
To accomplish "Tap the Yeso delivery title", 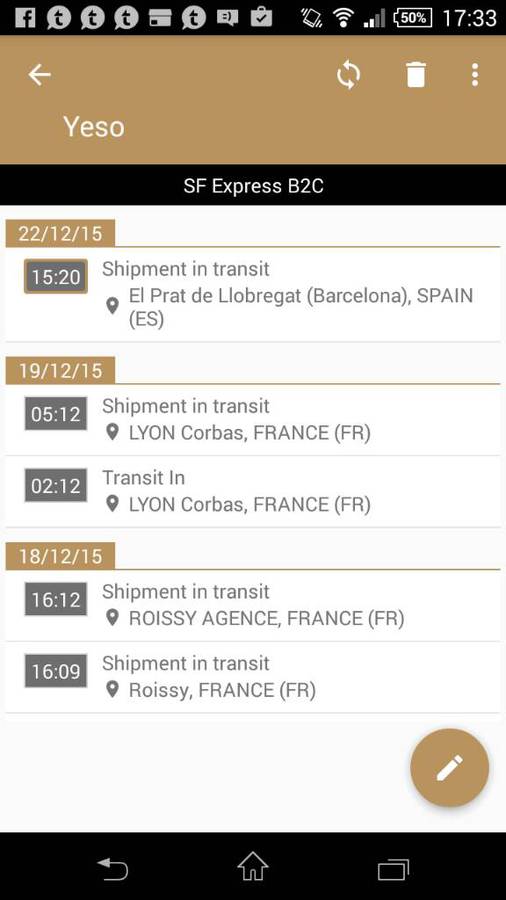I will coord(94,126).
